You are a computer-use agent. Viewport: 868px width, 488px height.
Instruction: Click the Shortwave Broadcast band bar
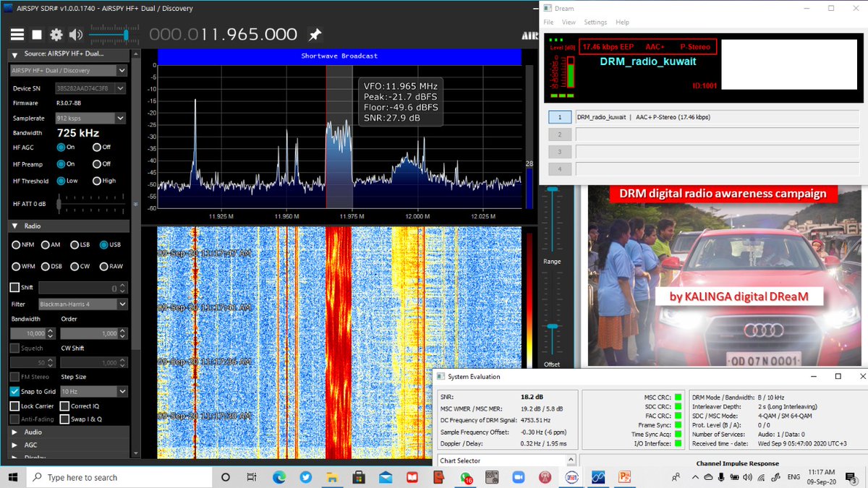point(339,56)
